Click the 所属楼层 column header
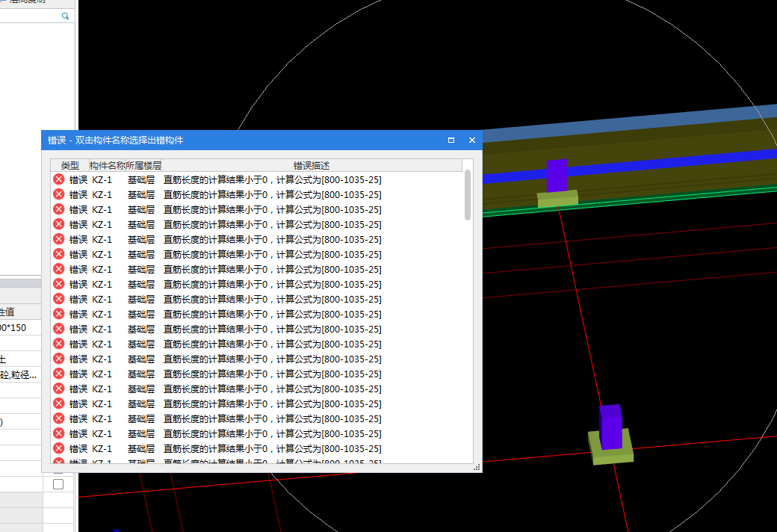Viewport: 777px width, 532px height. pos(143,166)
